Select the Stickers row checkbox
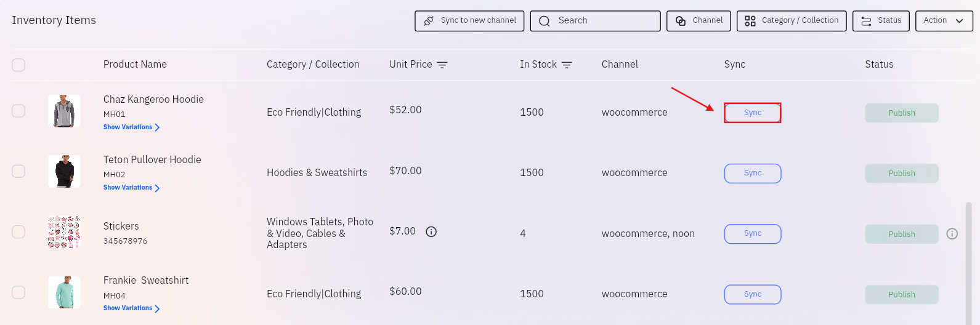 18,231
